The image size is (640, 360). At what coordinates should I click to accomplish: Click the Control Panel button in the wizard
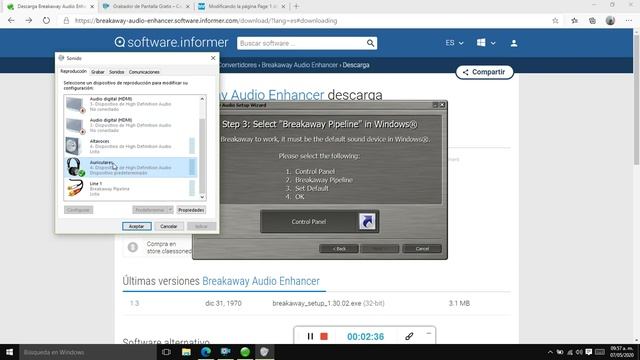pos(320,222)
